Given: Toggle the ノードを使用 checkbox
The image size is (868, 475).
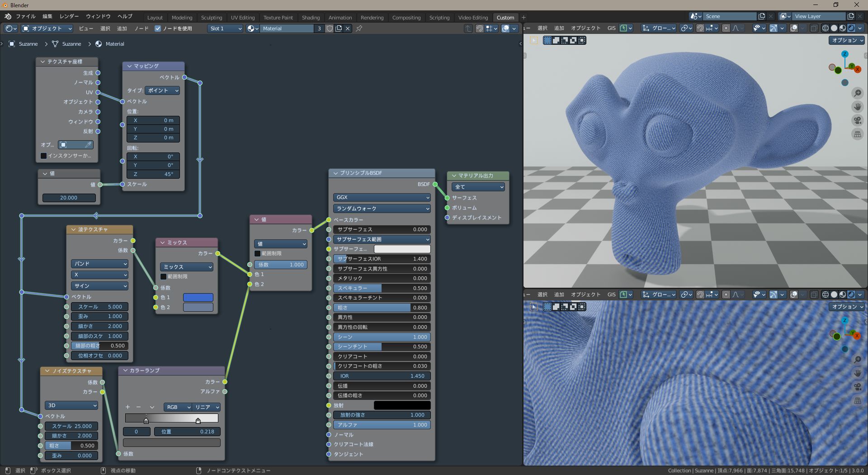Looking at the screenshot, I should point(158,28).
